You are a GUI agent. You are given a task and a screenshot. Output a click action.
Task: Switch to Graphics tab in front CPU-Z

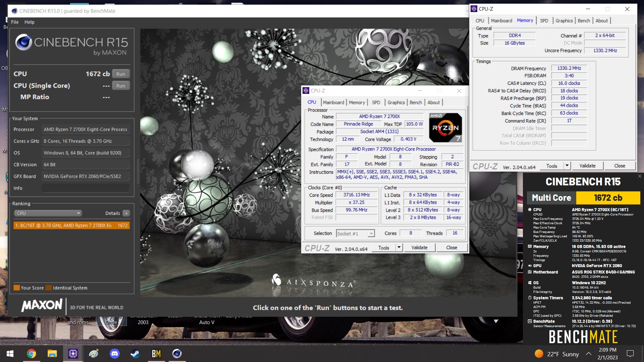click(x=396, y=103)
